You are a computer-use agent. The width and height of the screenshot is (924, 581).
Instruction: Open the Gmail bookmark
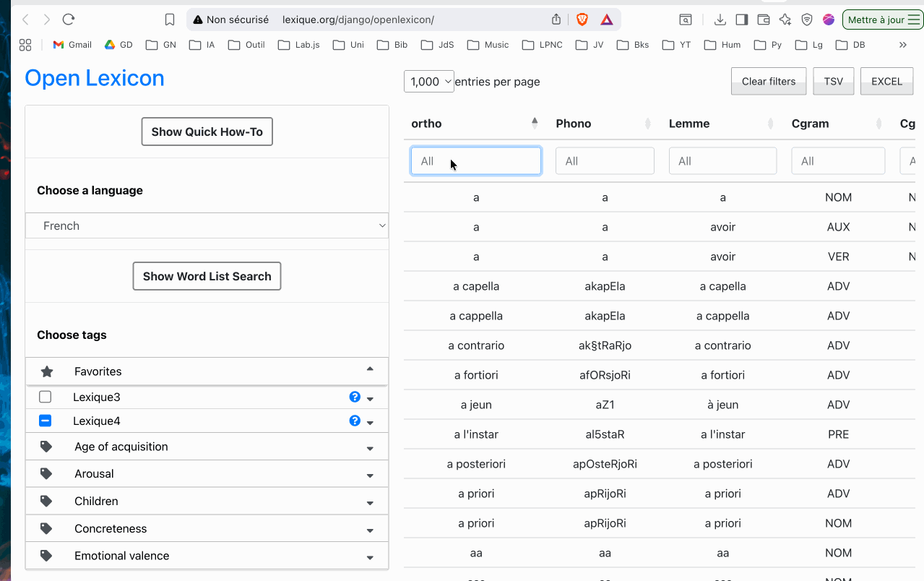click(x=72, y=45)
